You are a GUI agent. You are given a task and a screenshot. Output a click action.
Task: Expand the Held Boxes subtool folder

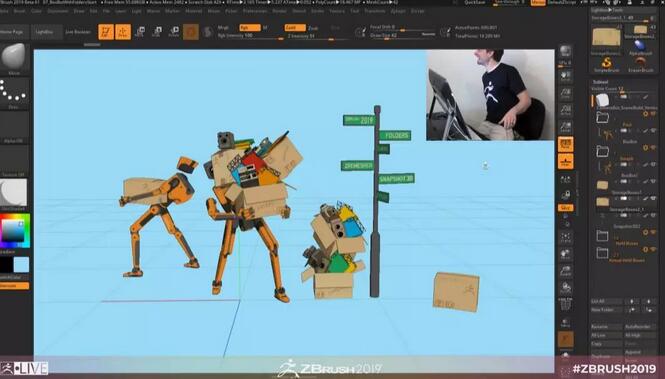(602, 236)
